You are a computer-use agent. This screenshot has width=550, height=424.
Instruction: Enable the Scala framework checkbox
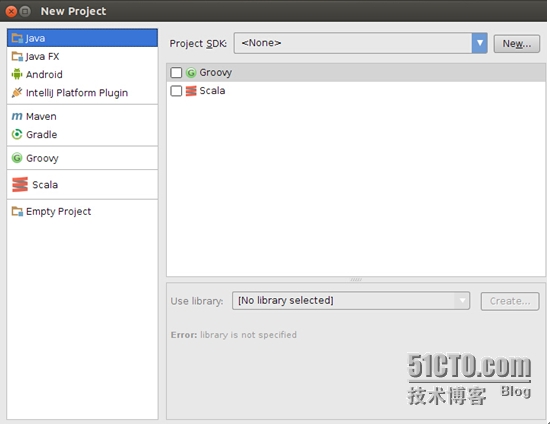[x=176, y=91]
